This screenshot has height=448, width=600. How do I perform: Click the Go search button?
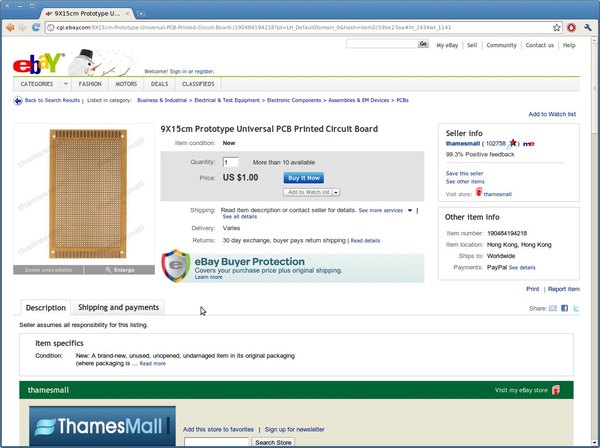click(423, 44)
